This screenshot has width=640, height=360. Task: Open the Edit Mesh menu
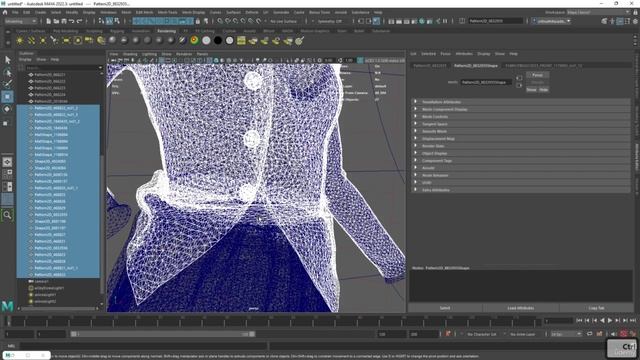pyautogui.click(x=144, y=12)
